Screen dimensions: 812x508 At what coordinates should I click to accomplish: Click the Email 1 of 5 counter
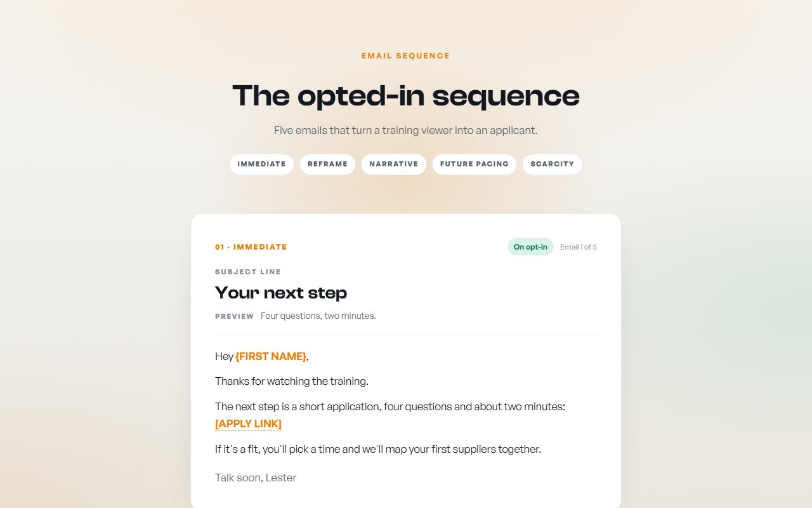coord(579,247)
